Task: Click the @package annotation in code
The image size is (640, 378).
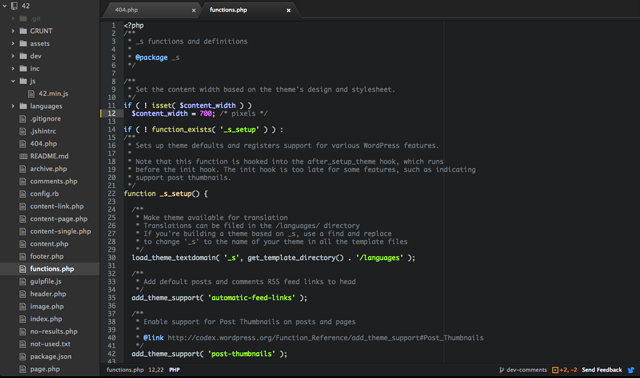Action: click(151, 58)
